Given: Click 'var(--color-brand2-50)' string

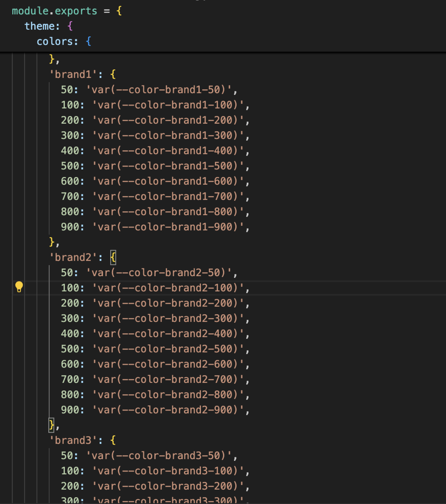Looking at the screenshot, I should pos(159,272).
